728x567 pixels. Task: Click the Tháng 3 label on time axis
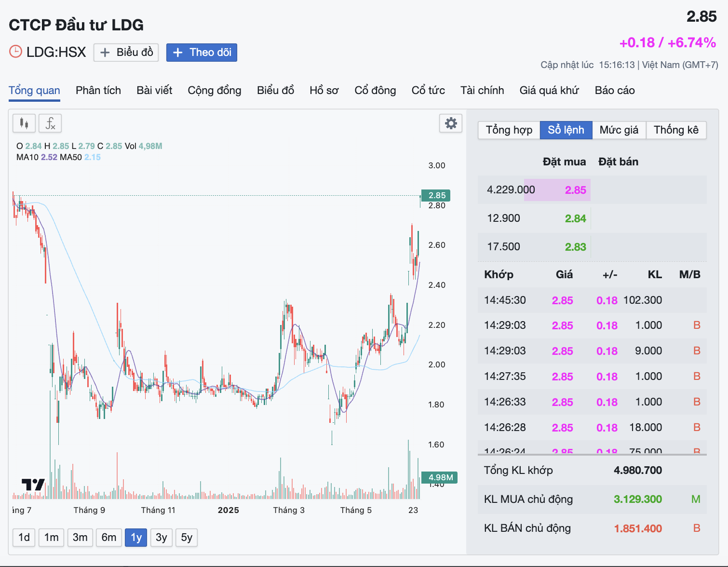289,510
